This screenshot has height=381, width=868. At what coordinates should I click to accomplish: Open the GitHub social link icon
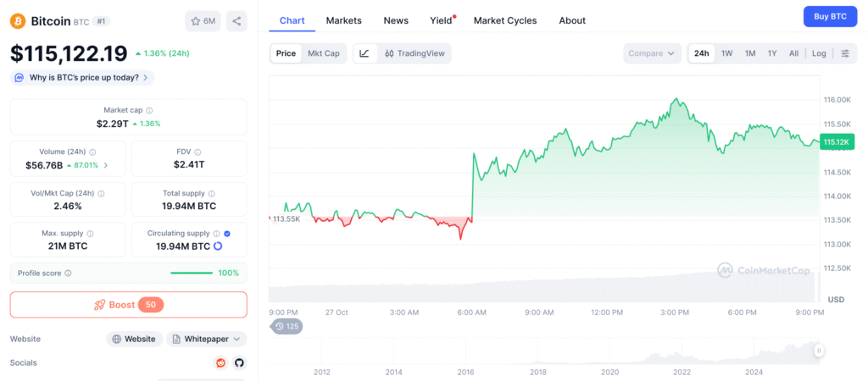(239, 362)
